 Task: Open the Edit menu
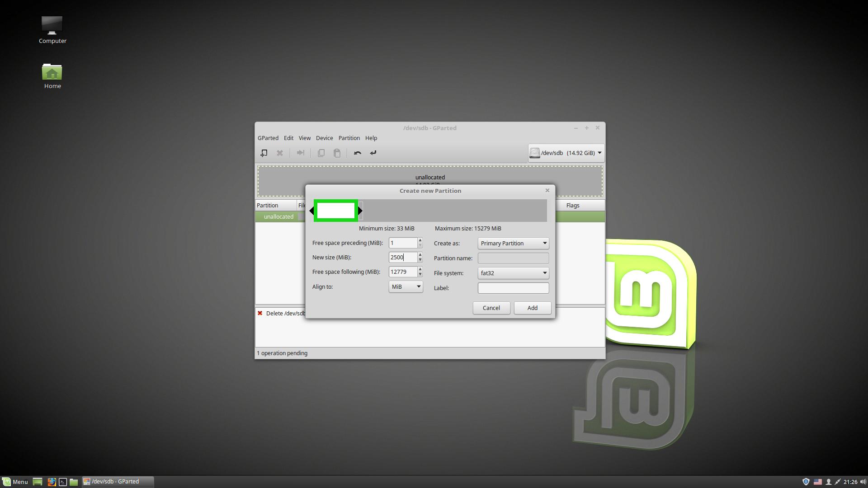288,138
